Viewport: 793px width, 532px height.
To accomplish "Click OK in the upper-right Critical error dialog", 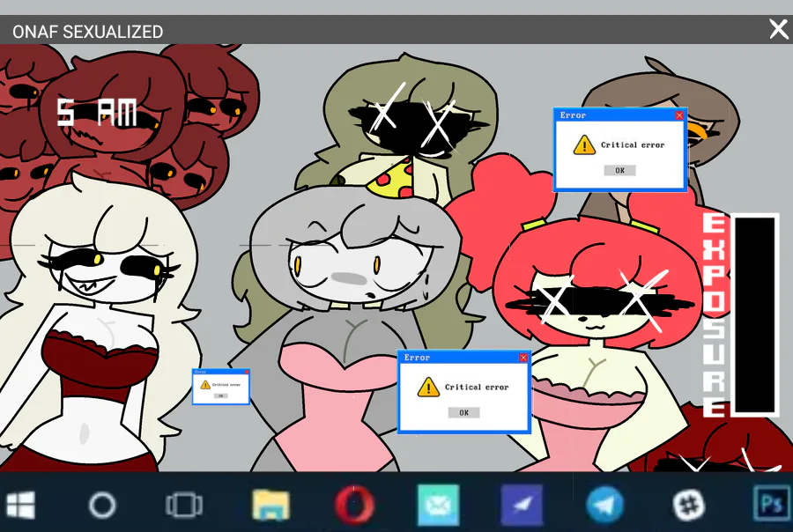I will 620,170.
